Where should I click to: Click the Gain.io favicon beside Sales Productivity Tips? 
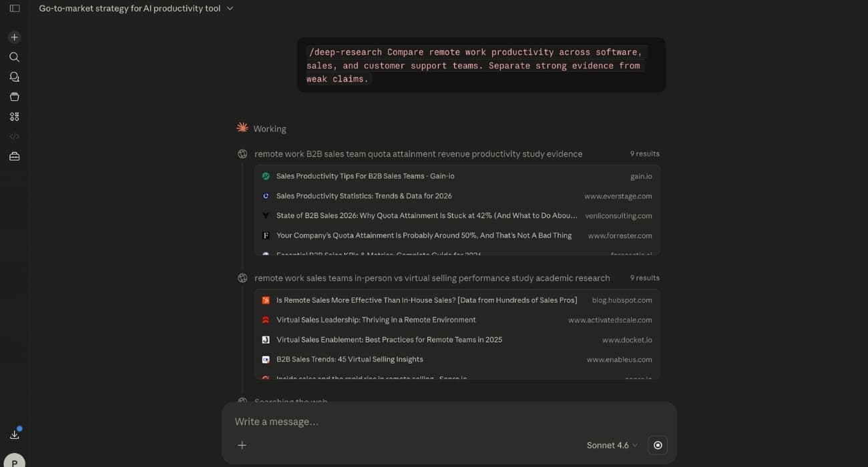click(x=266, y=176)
